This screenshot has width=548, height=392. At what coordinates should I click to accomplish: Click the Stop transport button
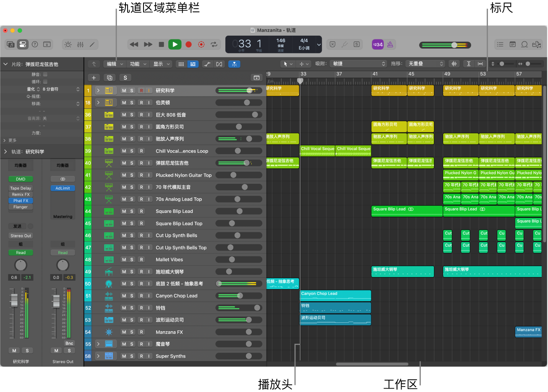click(162, 44)
